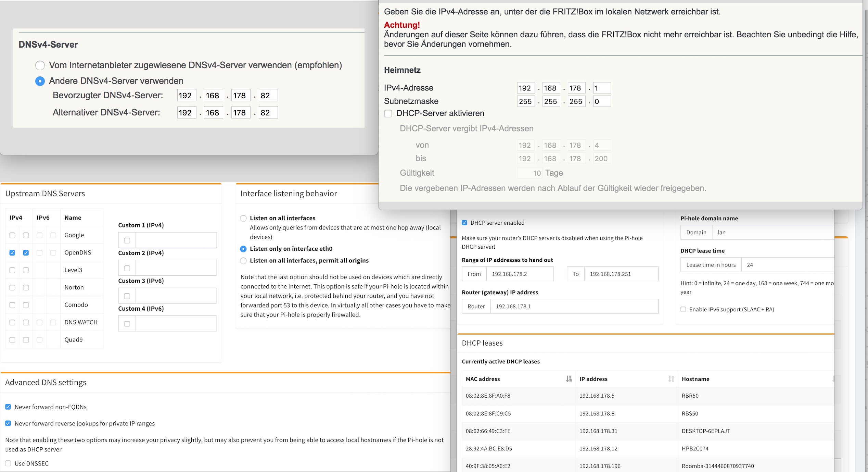Choose 'Listen only on interface eth0'

pos(243,249)
